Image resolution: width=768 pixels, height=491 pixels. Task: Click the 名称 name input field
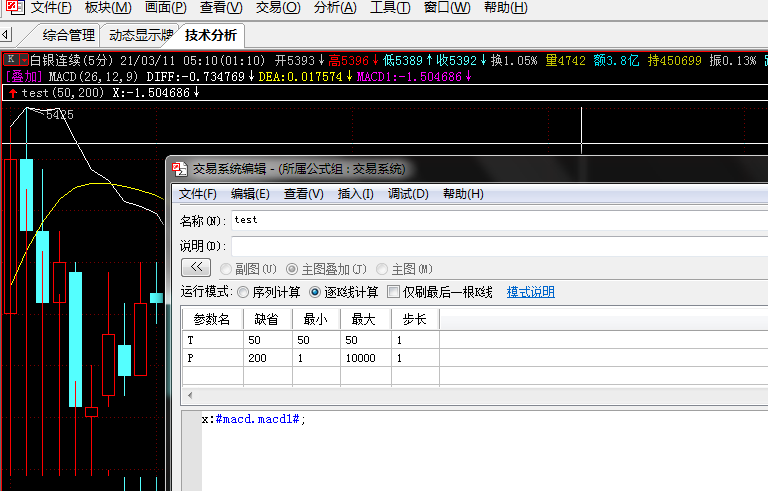pyautogui.click(x=500, y=221)
